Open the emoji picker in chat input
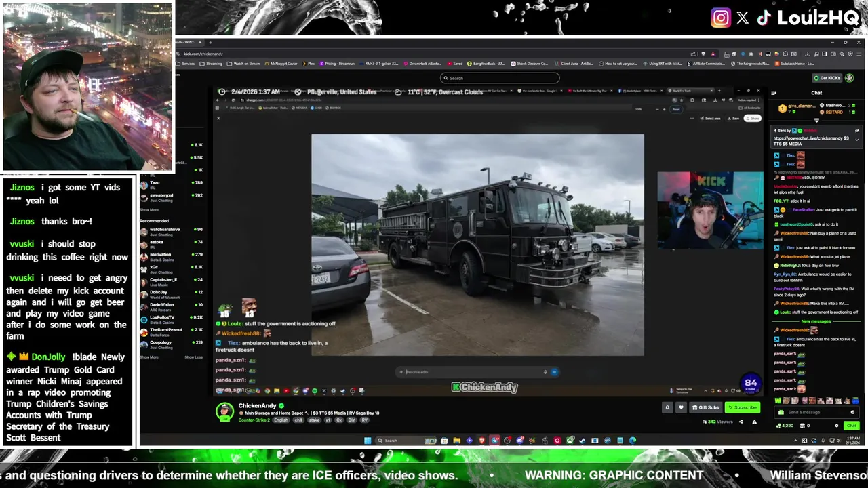 tap(852, 412)
